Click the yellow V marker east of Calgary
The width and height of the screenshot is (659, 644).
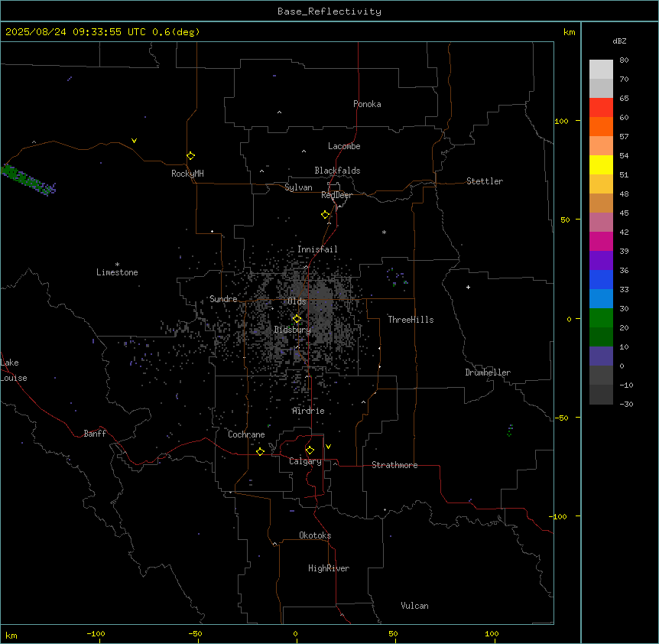pos(328,447)
